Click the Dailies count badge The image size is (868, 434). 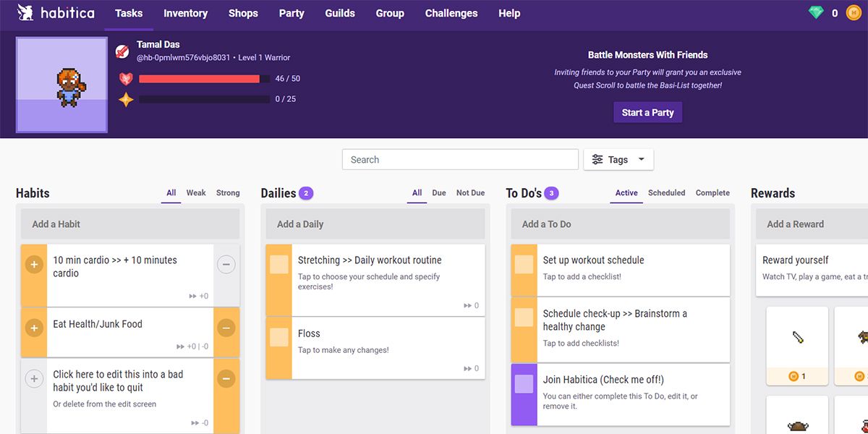click(306, 193)
